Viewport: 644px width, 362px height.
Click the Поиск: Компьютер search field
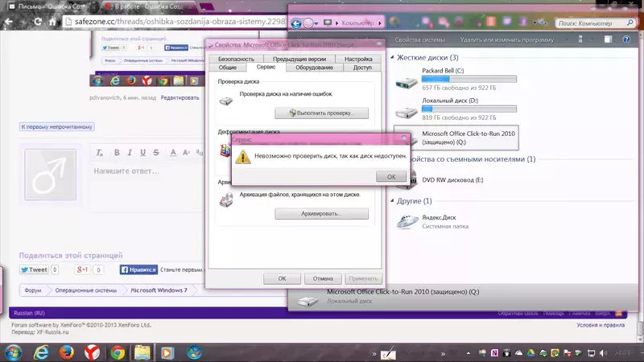595,23
